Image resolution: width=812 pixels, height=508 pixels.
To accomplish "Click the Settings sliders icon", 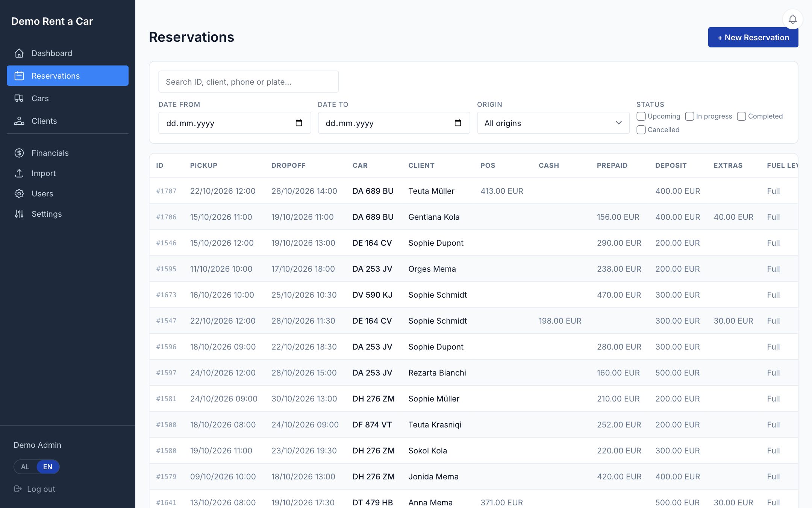I will (19, 214).
